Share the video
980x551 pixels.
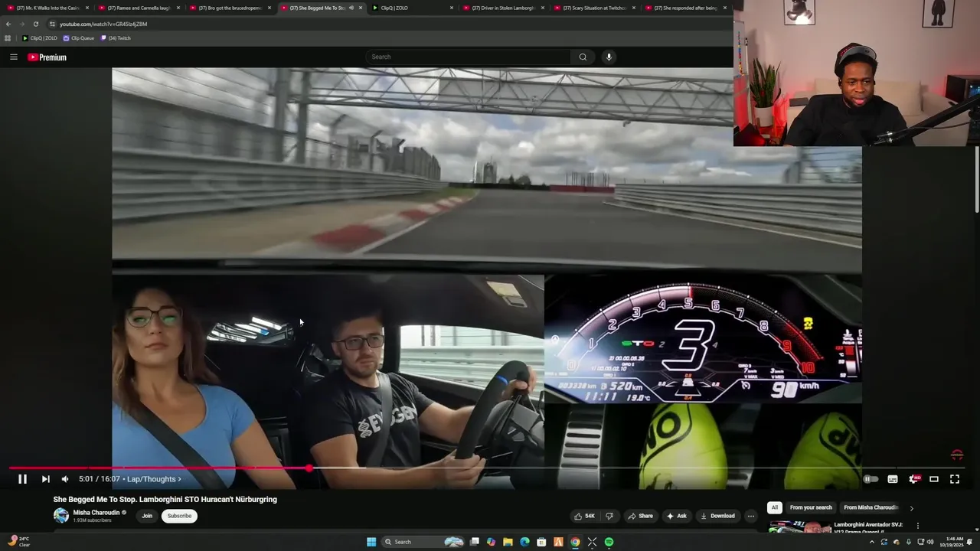[640, 516]
